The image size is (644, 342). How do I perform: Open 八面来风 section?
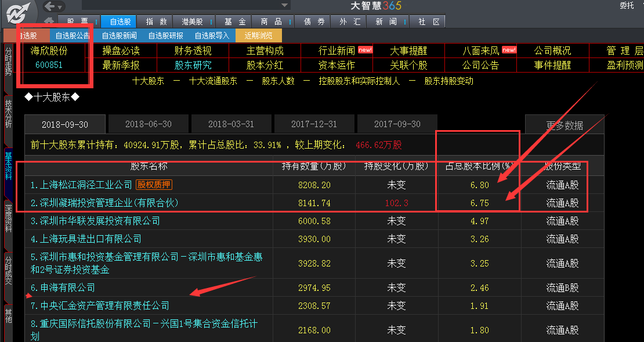[481, 51]
